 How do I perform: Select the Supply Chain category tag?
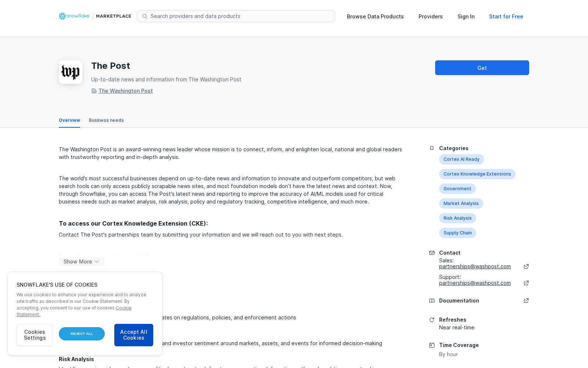(458, 233)
